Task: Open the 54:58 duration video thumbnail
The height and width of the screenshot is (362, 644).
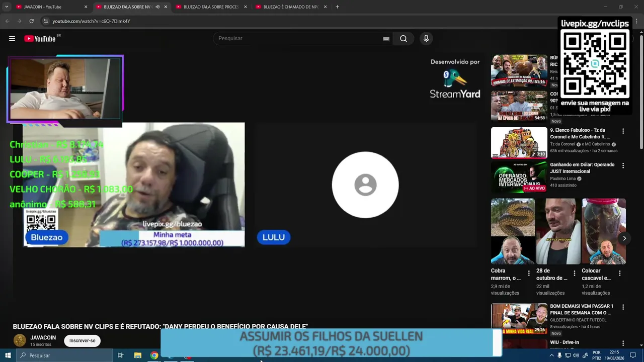Action: pos(519,106)
